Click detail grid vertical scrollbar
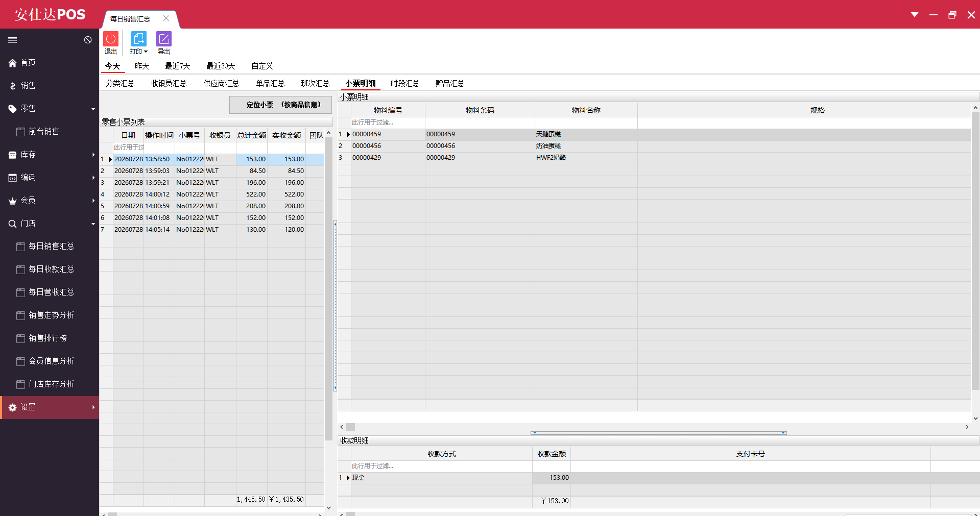The width and height of the screenshot is (980, 516). (x=975, y=250)
